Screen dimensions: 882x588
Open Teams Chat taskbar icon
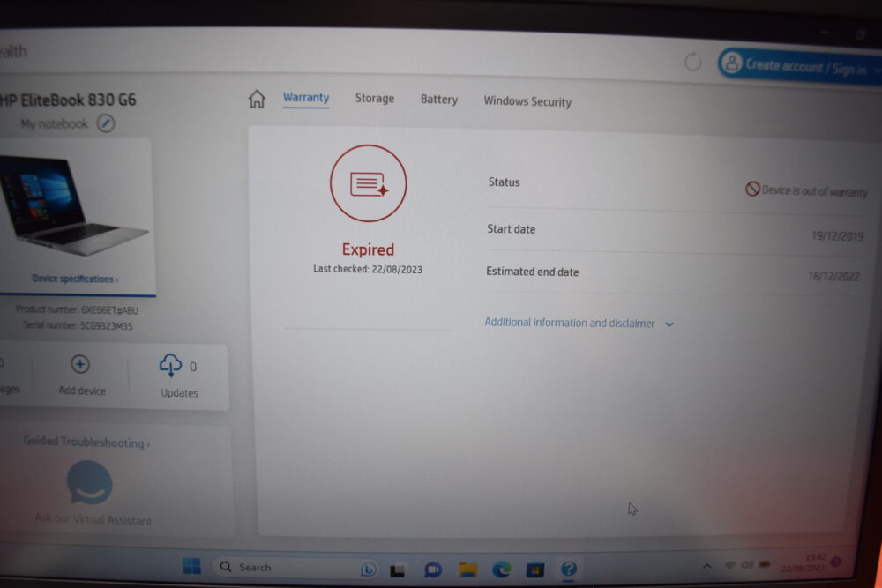tap(432, 570)
